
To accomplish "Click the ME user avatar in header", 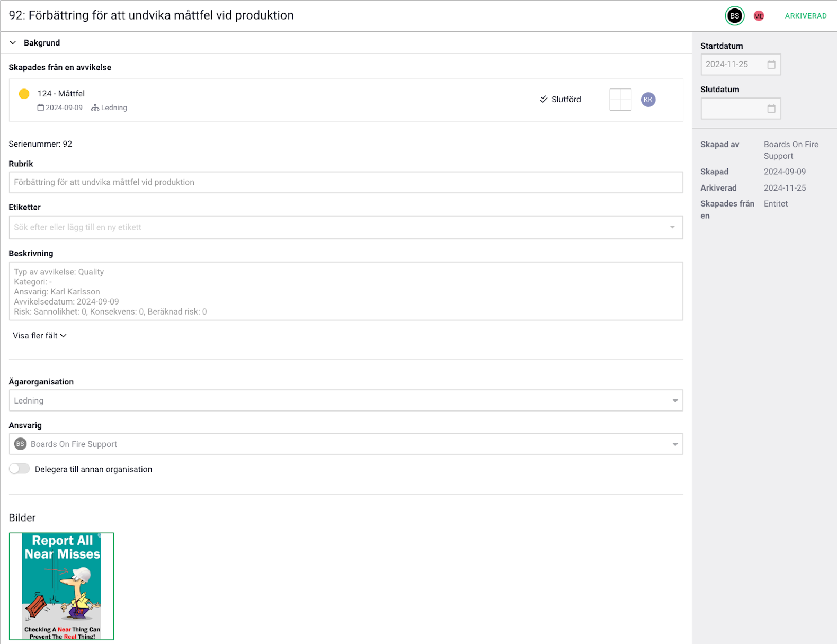I will click(759, 16).
